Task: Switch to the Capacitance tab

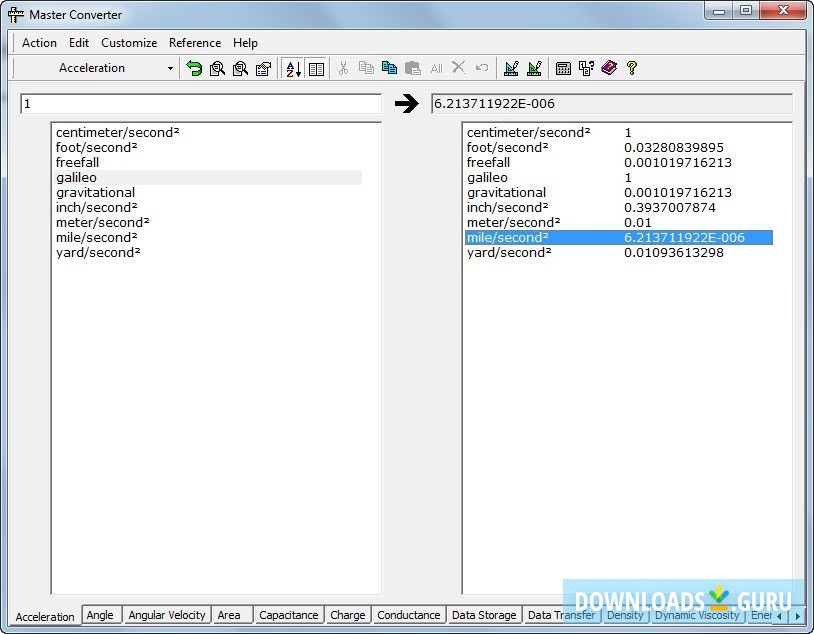Action: click(289, 615)
